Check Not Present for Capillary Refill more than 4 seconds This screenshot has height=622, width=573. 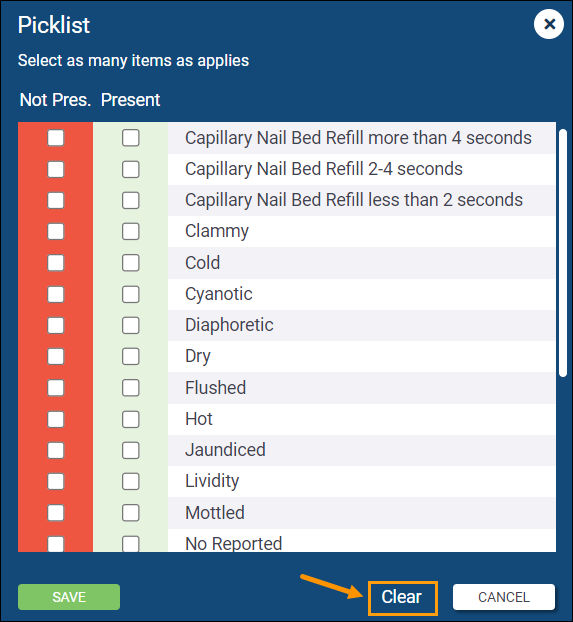56,138
